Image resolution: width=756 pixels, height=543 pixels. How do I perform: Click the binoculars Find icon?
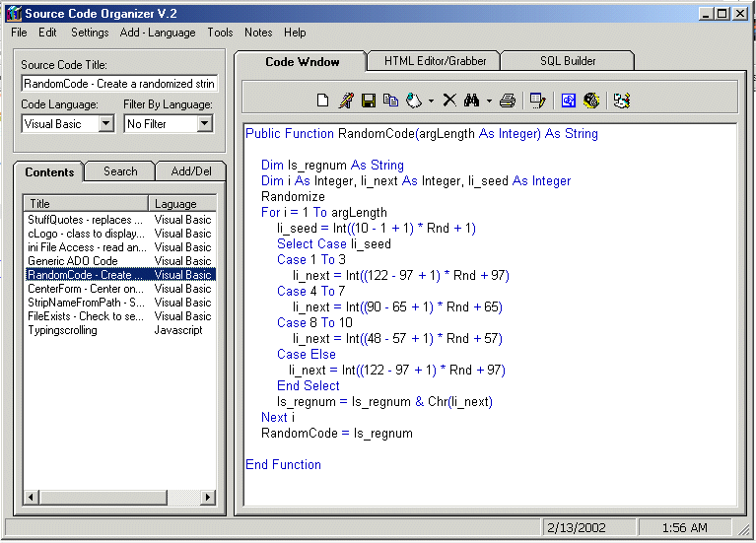point(471,100)
